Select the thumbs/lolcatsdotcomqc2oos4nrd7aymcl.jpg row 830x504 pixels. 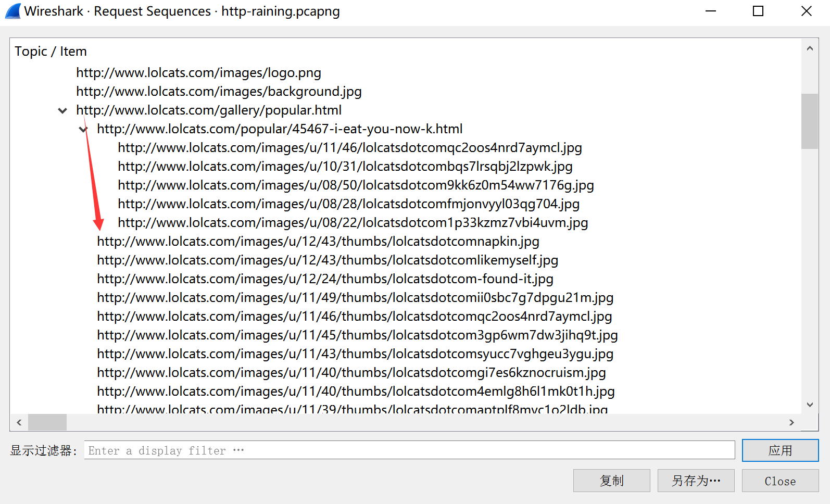pos(355,317)
